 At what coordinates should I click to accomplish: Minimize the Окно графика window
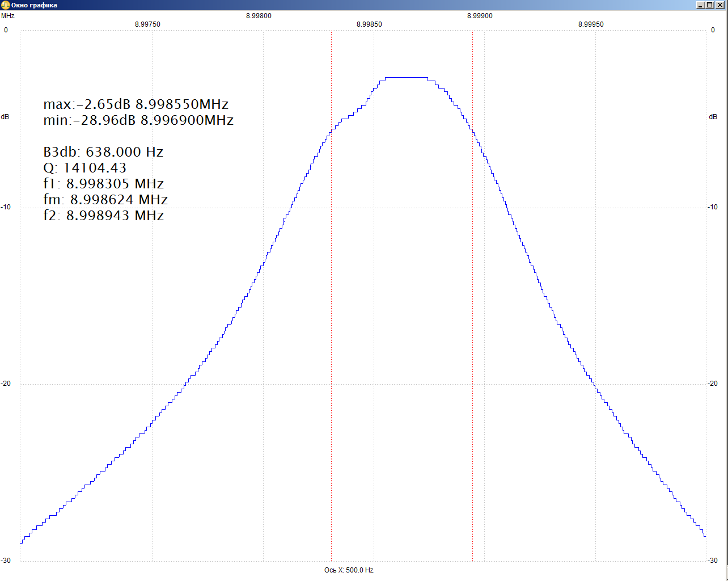point(701,5)
